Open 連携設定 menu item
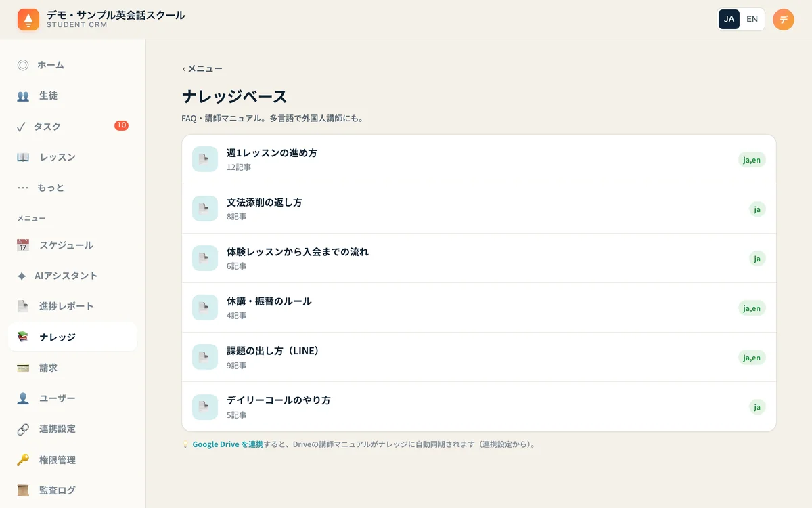 [72, 429]
